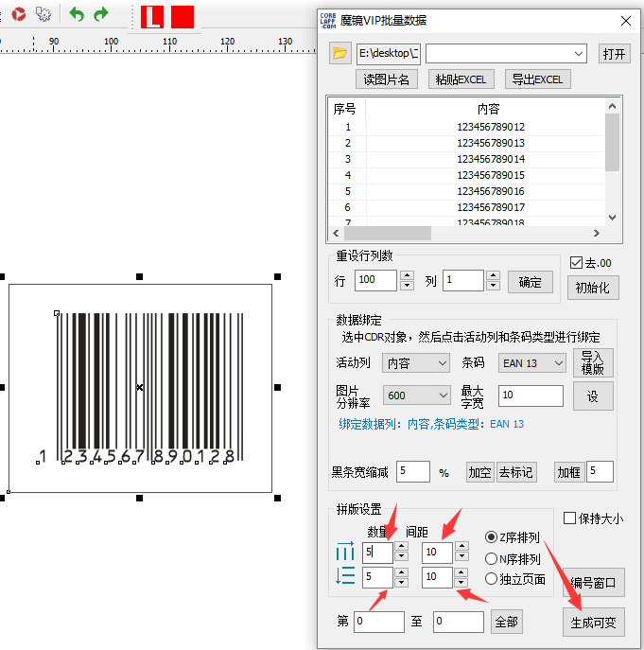Toggle the 去.00 checkbox
Viewport: 644px width, 650px height.
click(x=576, y=262)
